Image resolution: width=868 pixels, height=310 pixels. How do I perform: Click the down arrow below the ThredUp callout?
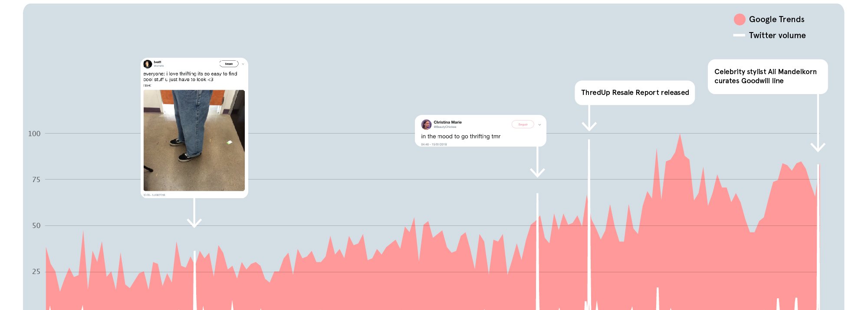click(589, 126)
